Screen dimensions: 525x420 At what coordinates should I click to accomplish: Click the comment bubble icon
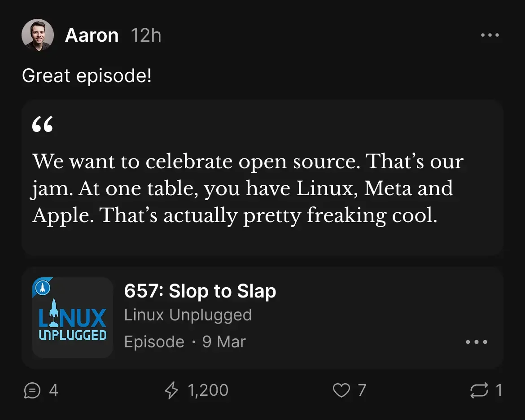32,390
